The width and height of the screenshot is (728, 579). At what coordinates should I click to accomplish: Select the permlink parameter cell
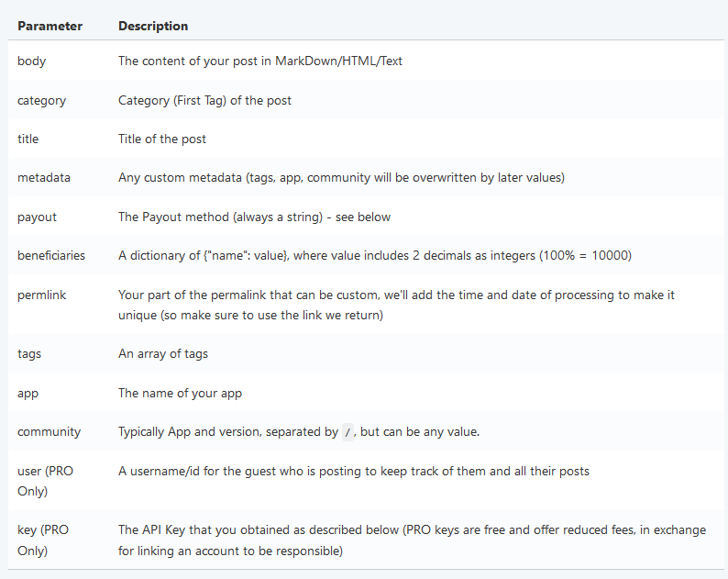(42, 295)
